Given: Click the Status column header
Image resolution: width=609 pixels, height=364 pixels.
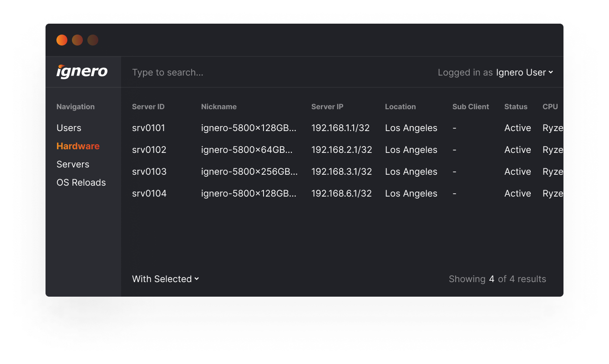Looking at the screenshot, I should click(x=516, y=106).
